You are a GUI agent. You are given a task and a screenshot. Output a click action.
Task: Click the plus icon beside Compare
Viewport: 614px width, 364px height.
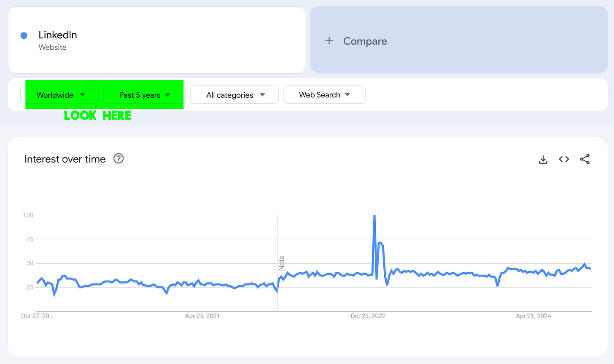click(x=329, y=41)
